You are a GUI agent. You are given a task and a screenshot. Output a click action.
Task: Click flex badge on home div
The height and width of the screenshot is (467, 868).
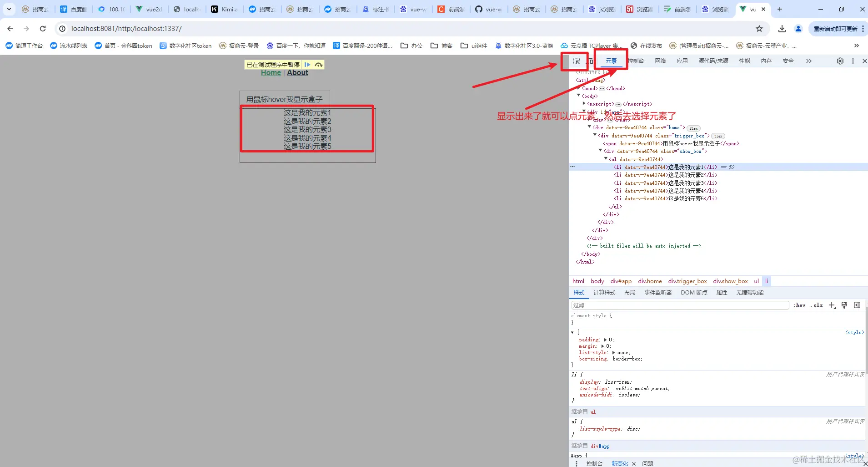(694, 128)
